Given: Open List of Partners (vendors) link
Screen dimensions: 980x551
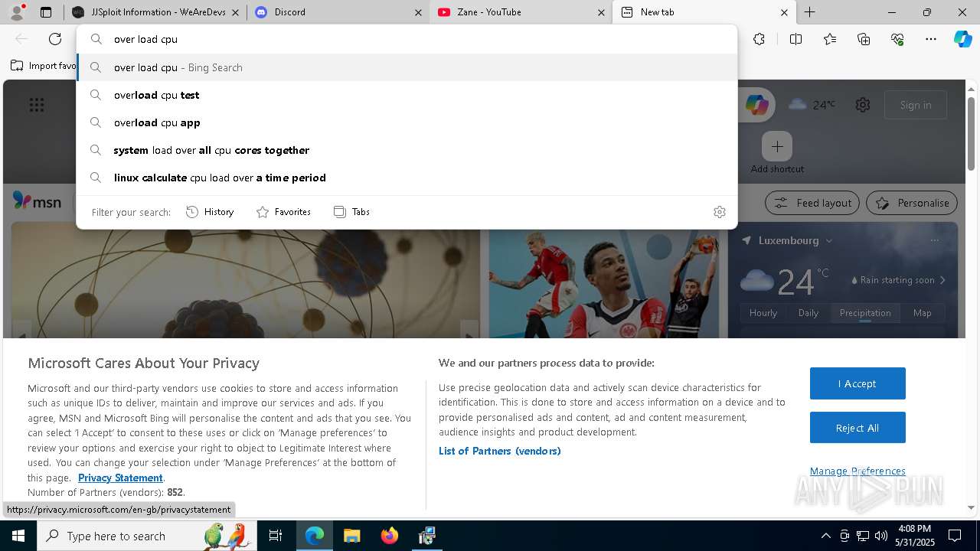Looking at the screenshot, I should tap(499, 451).
